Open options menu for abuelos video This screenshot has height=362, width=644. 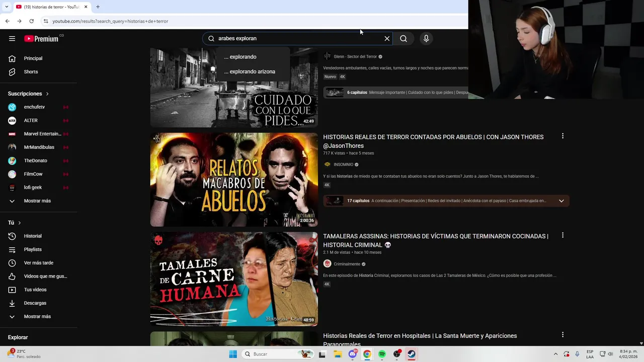point(562,136)
